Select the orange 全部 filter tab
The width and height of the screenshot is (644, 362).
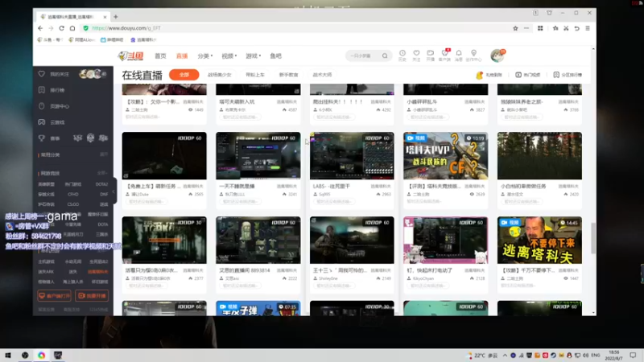pos(184,75)
